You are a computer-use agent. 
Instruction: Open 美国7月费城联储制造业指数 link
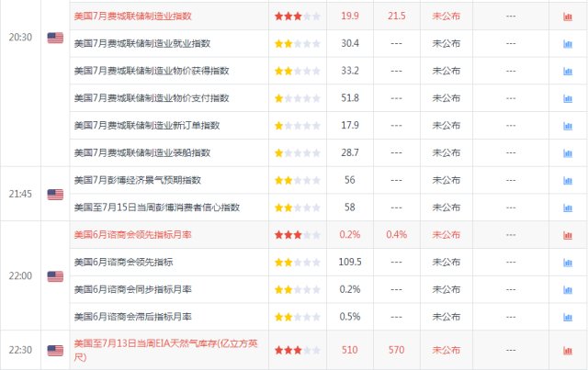pyautogui.click(x=132, y=17)
